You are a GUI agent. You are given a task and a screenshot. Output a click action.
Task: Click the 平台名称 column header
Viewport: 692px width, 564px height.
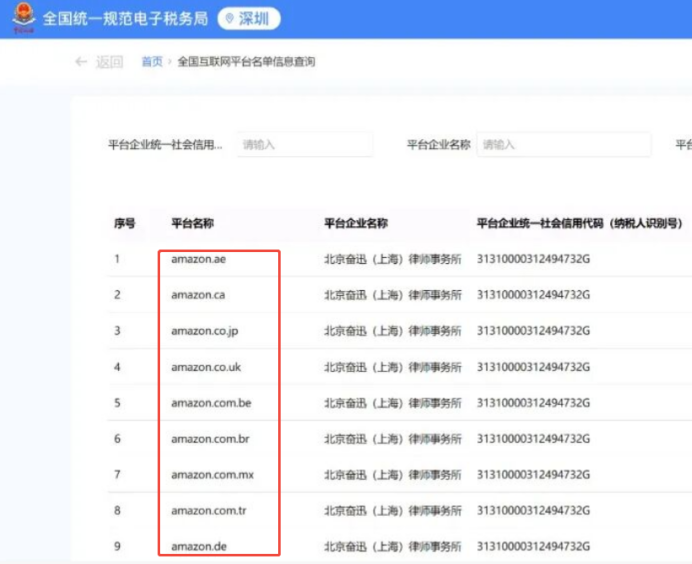pyautogui.click(x=192, y=223)
